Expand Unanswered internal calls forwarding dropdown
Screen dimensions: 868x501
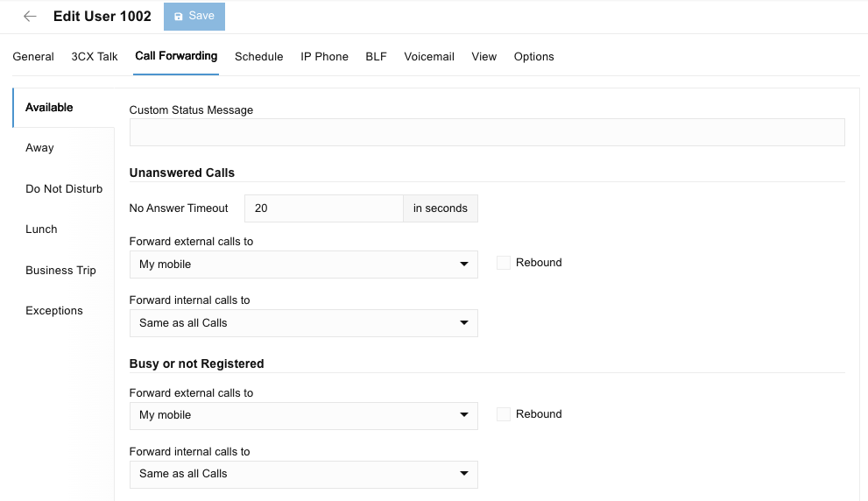point(303,323)
